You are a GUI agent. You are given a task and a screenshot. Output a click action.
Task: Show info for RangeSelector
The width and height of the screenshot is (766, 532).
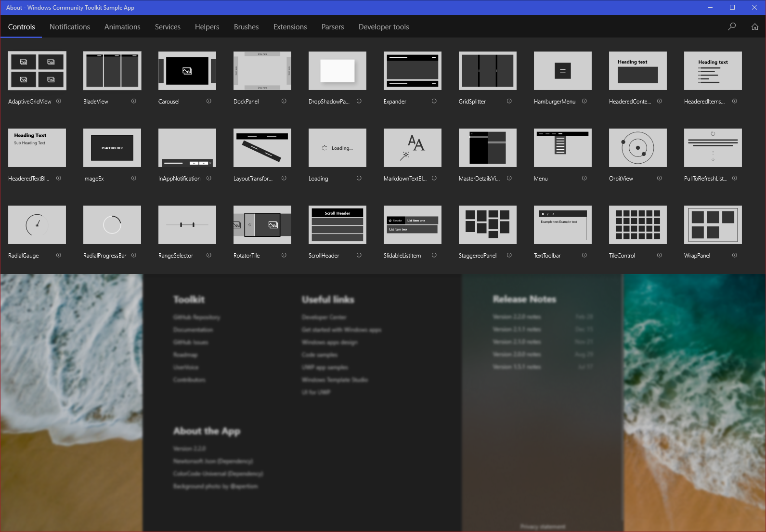209,255
